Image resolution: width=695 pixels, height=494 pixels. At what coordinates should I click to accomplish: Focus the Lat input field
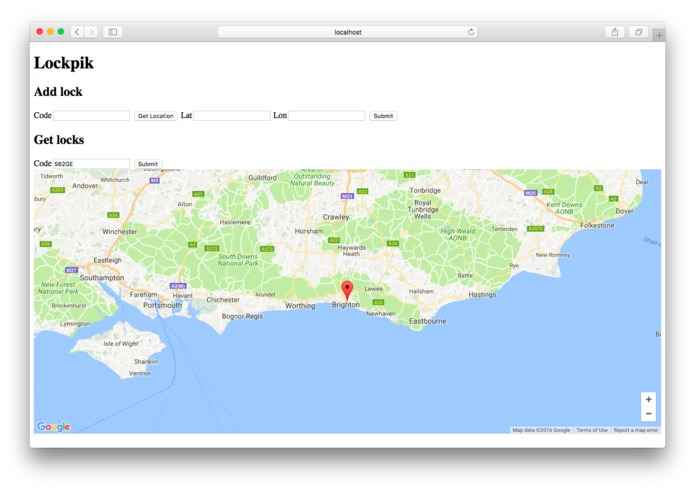(232, 116)
